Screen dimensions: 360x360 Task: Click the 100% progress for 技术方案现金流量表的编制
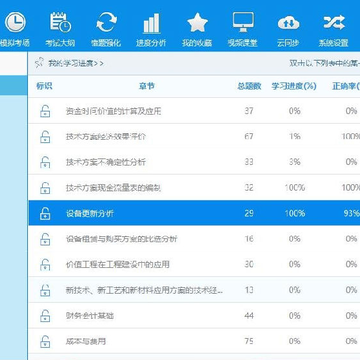295,188
